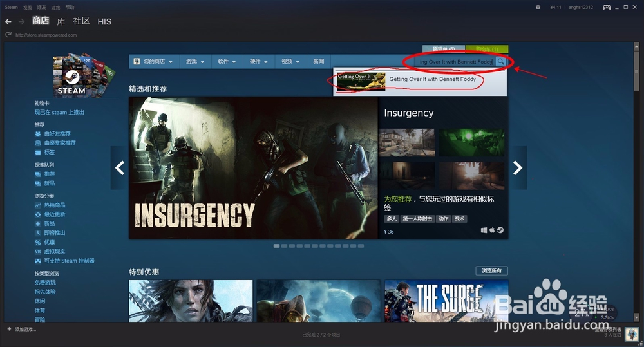The width and height of the screenshot is (644, 347).
Task: Click the 多人 tag
Action: 392,219
